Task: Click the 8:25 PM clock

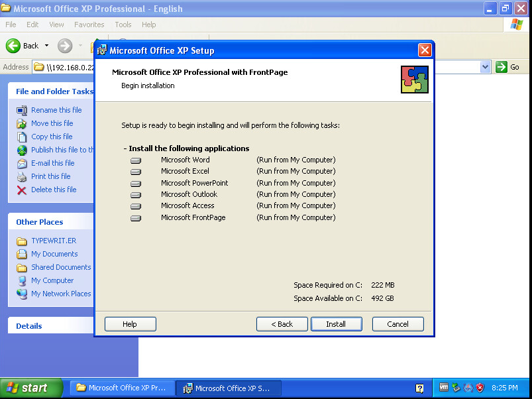Action: pos(505,388)
